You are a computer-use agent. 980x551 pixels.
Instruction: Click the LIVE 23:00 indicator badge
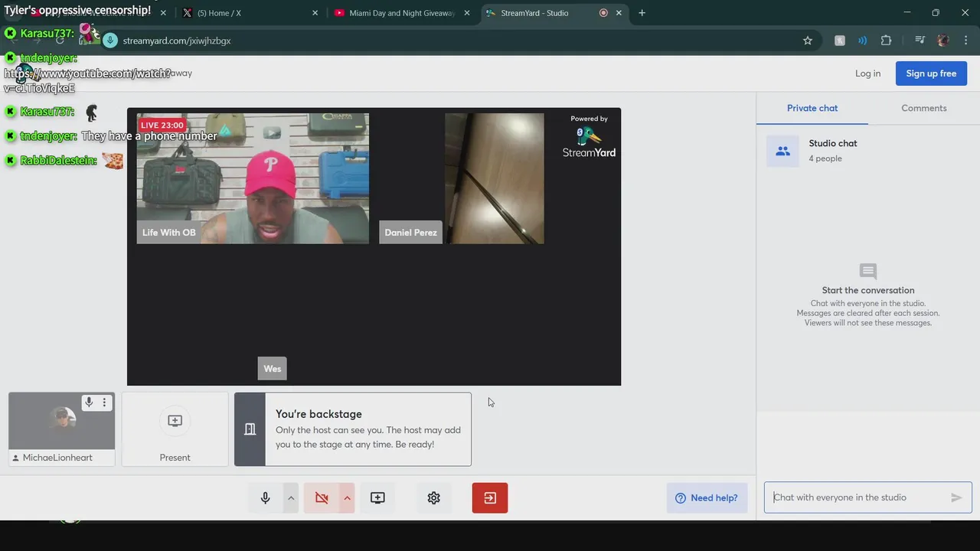[162, 125]
